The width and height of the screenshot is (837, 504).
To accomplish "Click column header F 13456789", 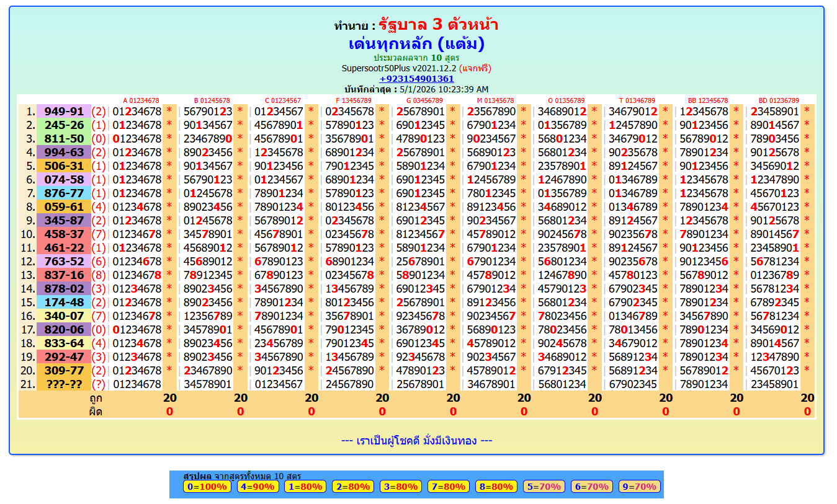I will [354, 100].
